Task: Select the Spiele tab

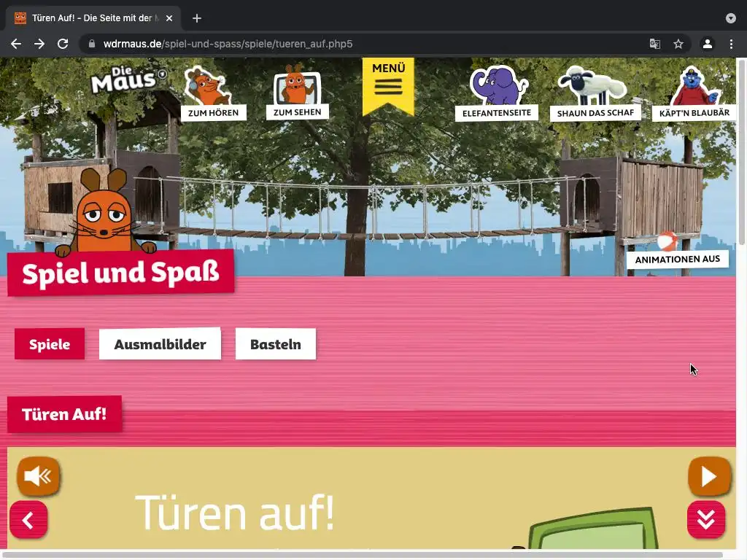Action: point(50,344)
